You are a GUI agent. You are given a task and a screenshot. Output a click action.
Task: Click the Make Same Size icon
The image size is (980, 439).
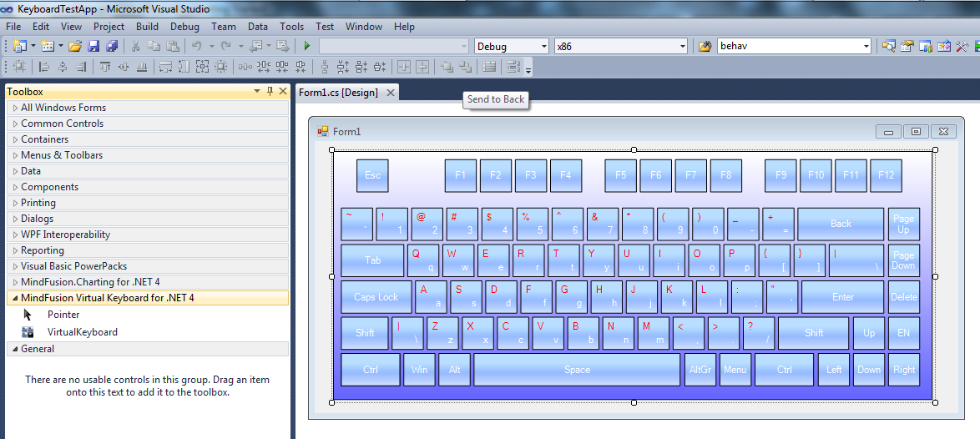(x=203, y=66)
